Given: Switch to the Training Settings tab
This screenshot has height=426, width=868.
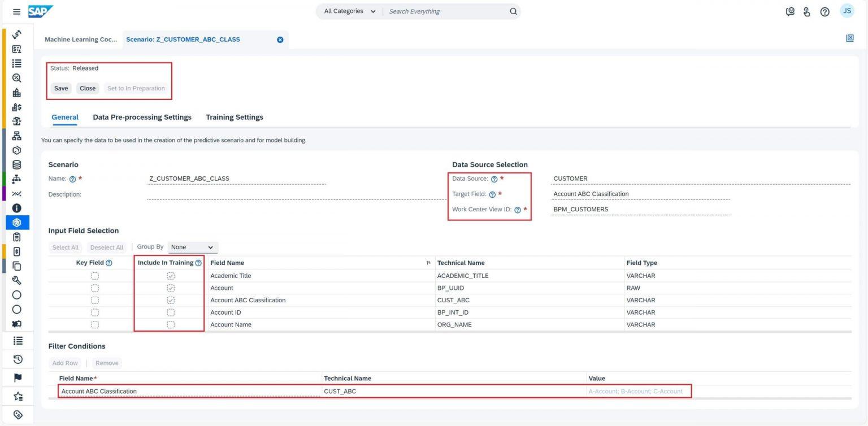Looking at the screenshot, I should tap(235, 117).
